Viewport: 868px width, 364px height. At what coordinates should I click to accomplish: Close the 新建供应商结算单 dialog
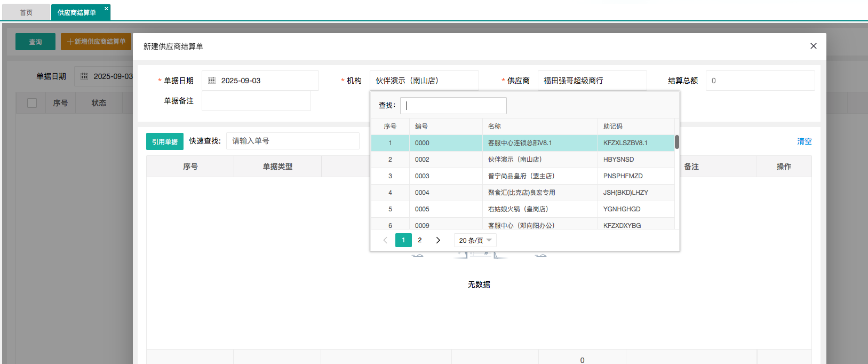(813, 46)
